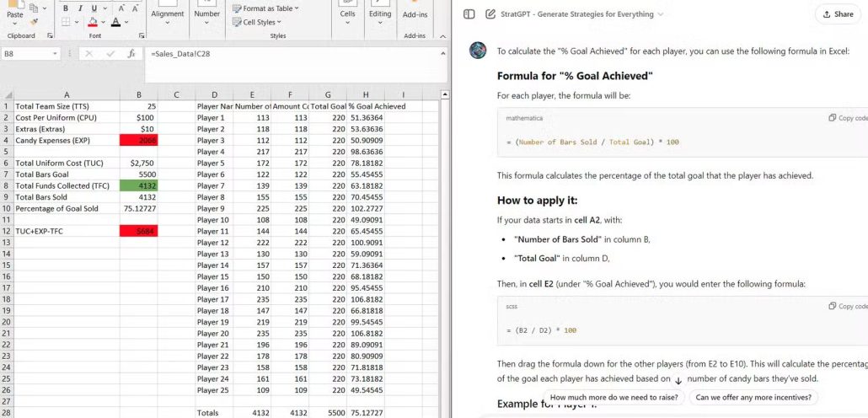Select the 'Player 17' cell
Image resolution: width=868 pixels, height=418 pixels.
tap(214, 299)
